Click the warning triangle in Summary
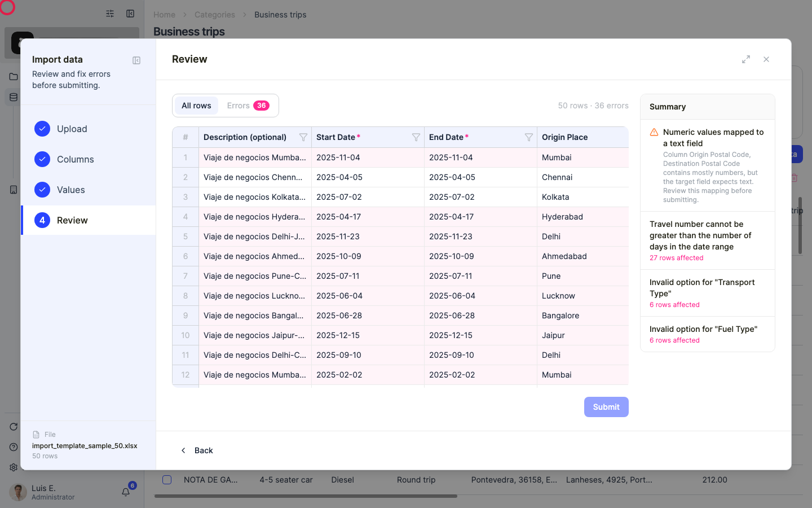 pyautogui.click(x=654, y=132)
